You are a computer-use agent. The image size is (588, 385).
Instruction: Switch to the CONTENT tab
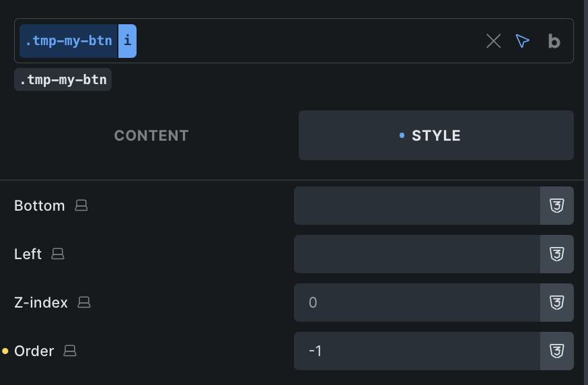tap(151, 135)
